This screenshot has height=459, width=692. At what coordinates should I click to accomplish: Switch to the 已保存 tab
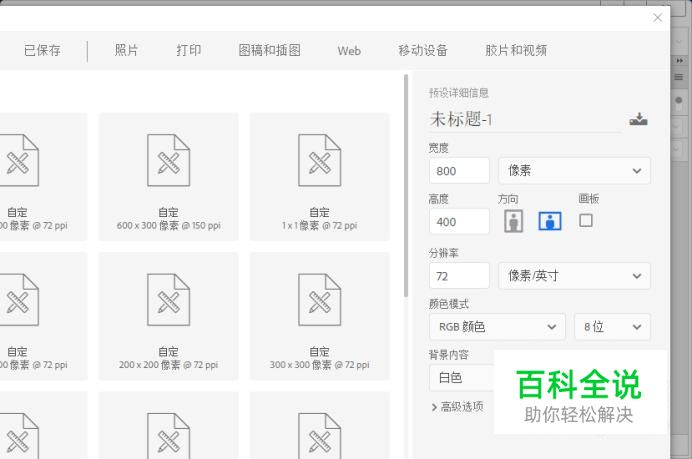42,50
